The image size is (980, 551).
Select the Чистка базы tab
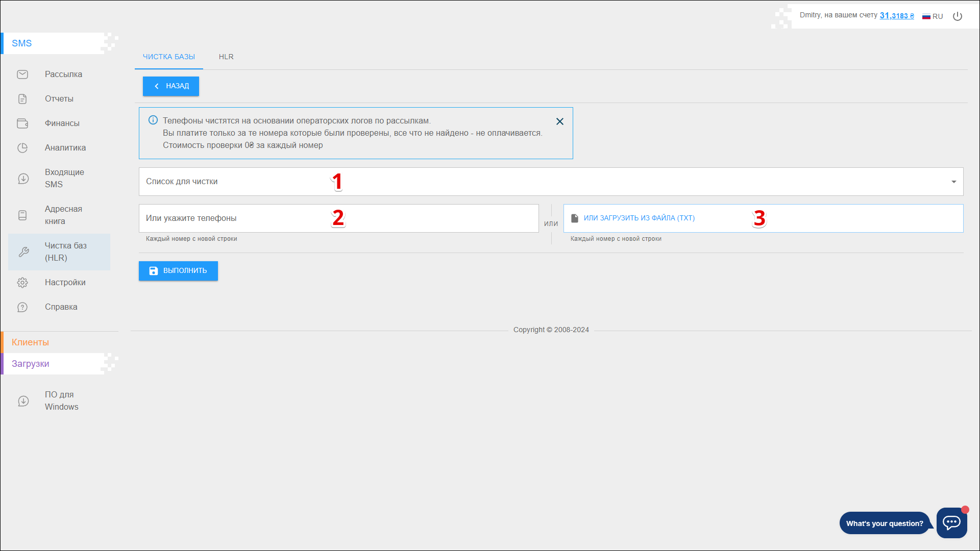click(169, 57)
